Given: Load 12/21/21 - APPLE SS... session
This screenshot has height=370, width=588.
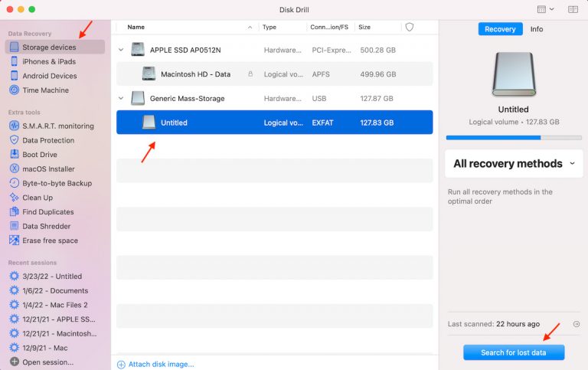Looking at the screenshot, I should click(58, 319).
